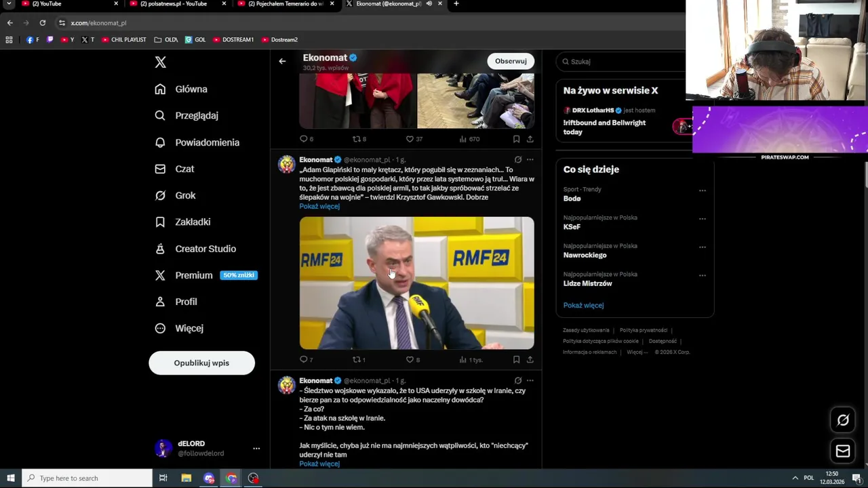Open Task View on taskbar
The height and width of the screenshot is (488, 868).
163,478
